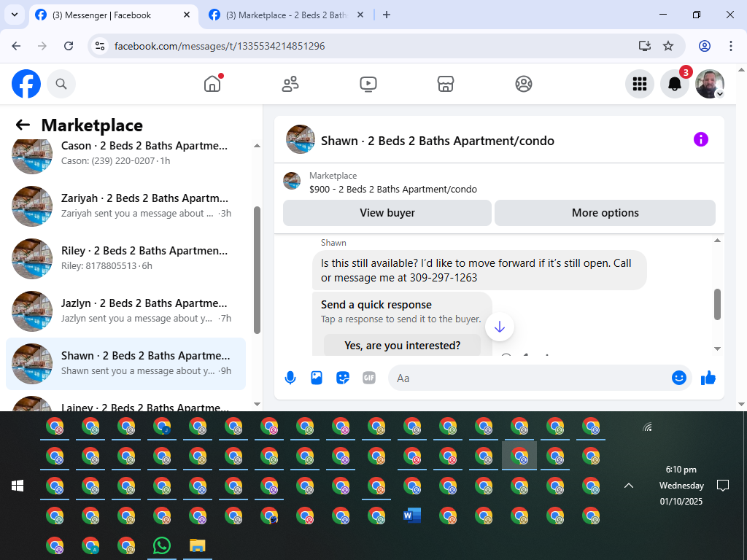Open the Groups icon in navigation
The height and width of the screenshot is (560, 747).
pyautogui.click(x=524, y=84)
